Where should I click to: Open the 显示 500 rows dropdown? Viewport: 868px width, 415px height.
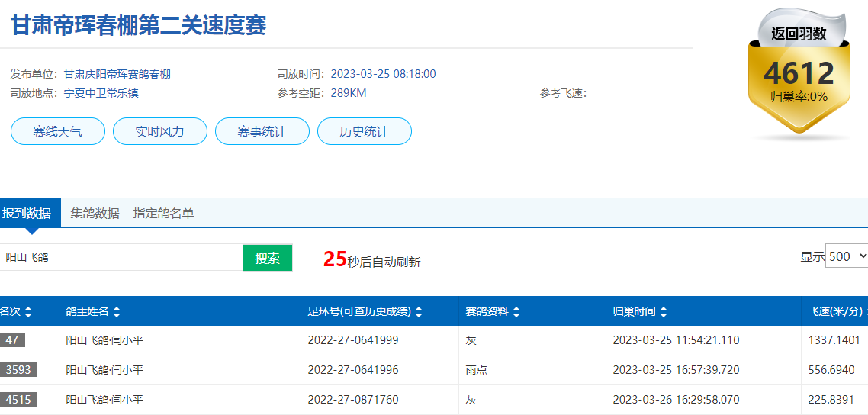coord(847,256)
